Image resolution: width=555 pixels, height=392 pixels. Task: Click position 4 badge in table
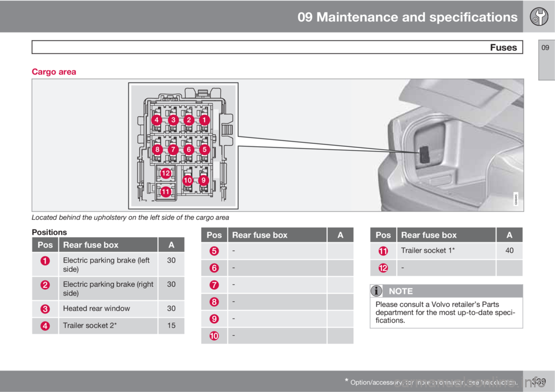pyautogui.click(x=45, y=326)
